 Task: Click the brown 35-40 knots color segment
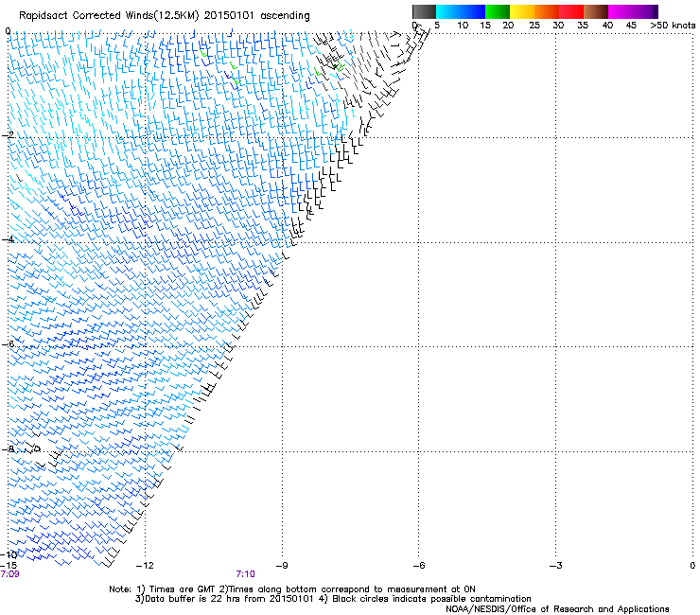pyautogui.click(x=596, y=11)
